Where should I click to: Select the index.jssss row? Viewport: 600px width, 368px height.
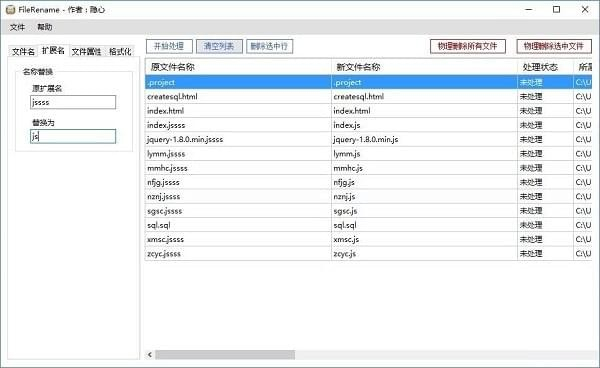(368, 125)
